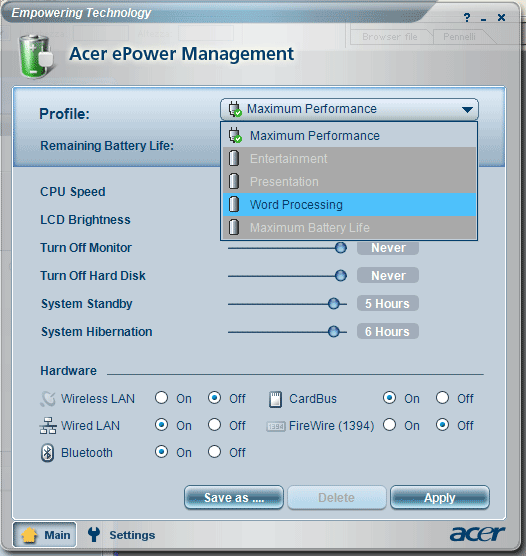Open the Settings tab
Screen dimensions: 526x556
[x=122, y=535]
